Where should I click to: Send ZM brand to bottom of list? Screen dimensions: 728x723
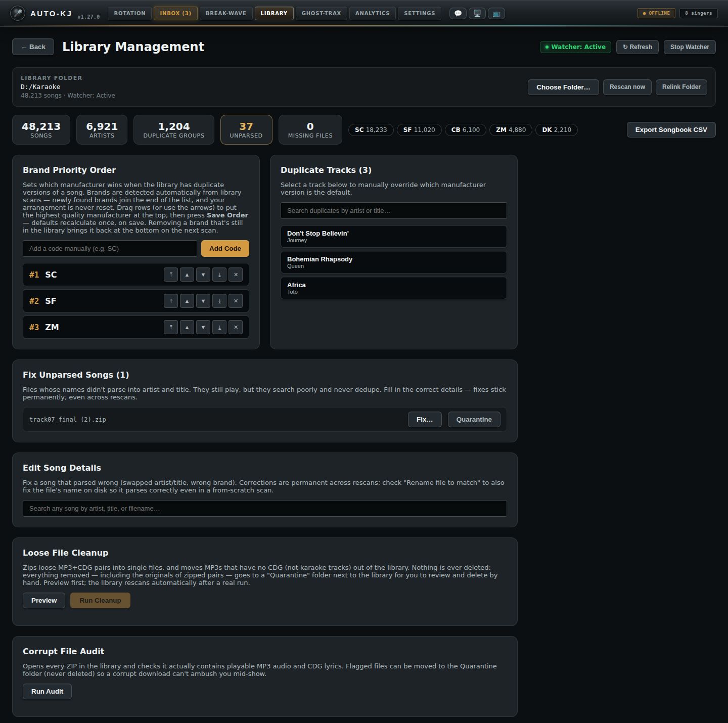pos(219,327)
